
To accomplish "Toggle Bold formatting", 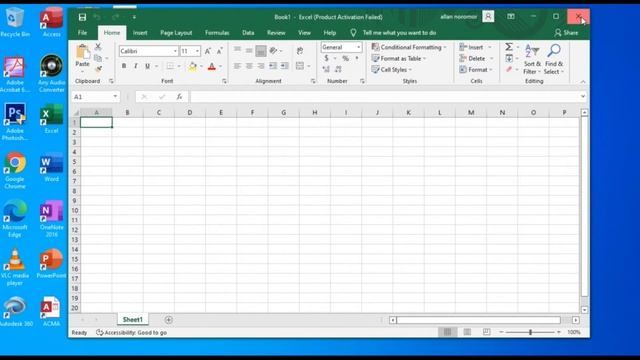I will click(124, 66).
